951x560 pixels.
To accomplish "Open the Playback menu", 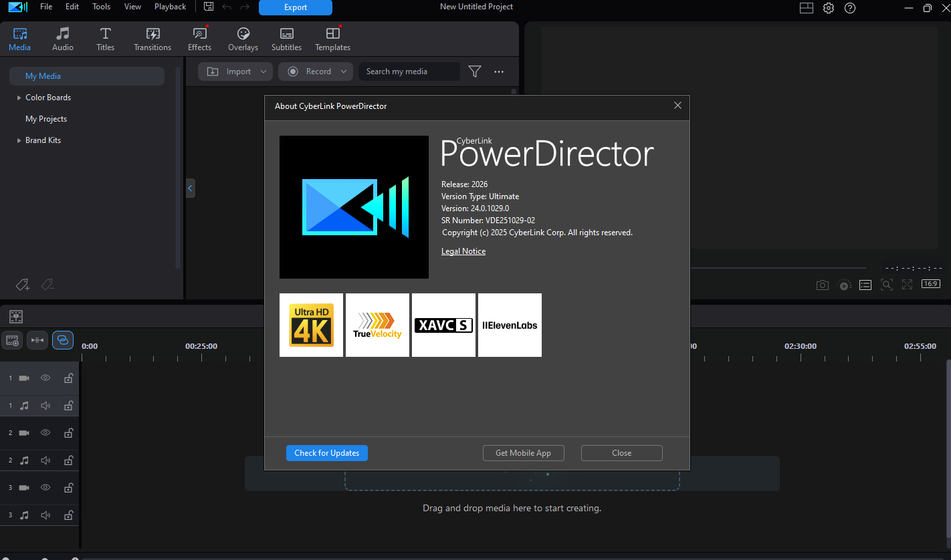I will pyautogui.click(x=170, y=7).
